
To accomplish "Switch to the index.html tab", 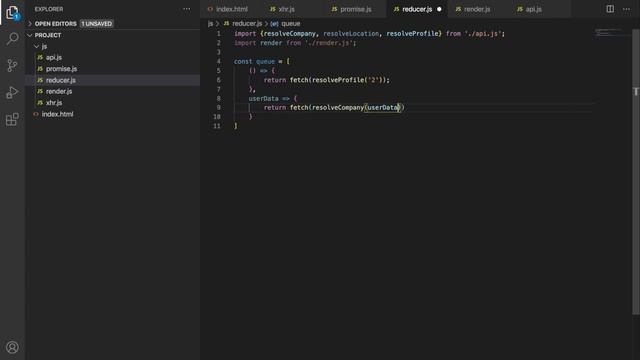I will [231, 9].
